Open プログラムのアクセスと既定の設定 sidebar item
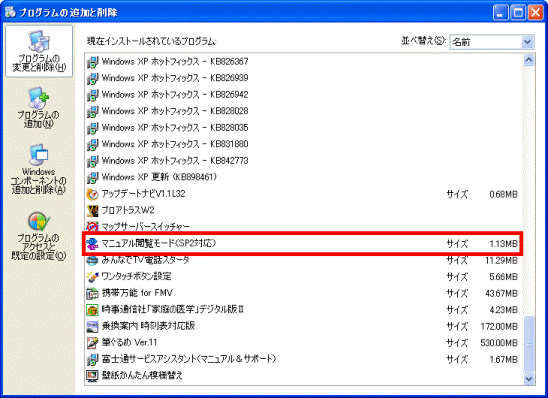 pos(38,236)
